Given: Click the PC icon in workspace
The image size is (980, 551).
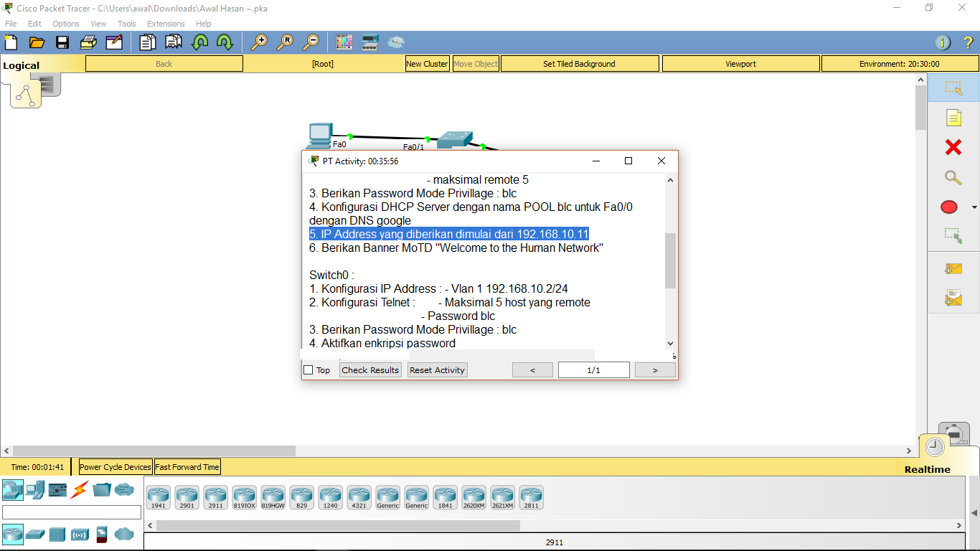Looking at the screenshot, I should click(x=319, y=136).
